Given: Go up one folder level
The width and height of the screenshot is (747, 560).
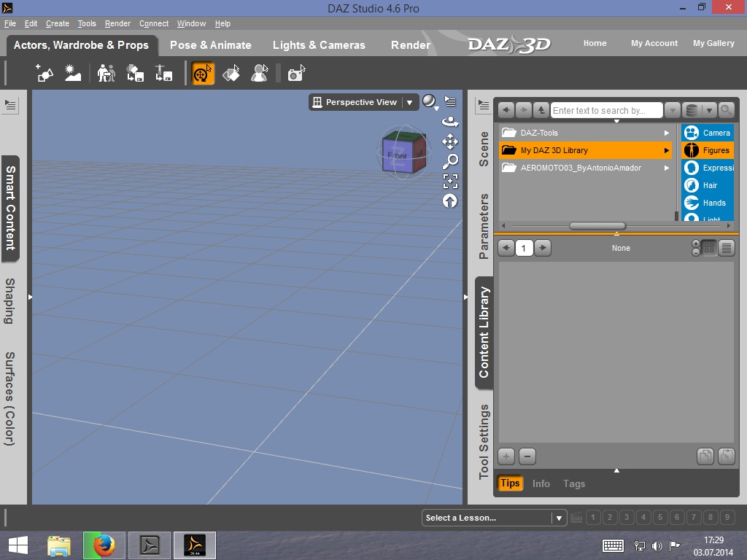Looking at the screenshot, I should 541,110.
